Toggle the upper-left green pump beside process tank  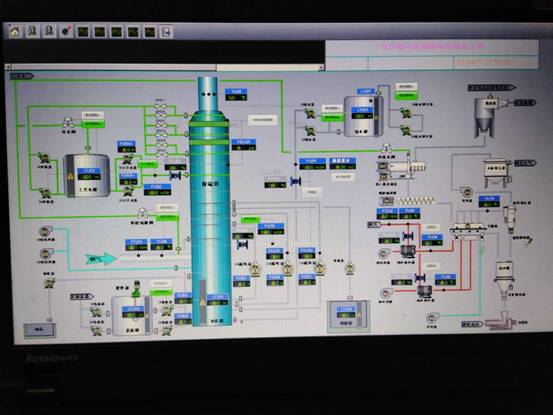click(44, 158)
